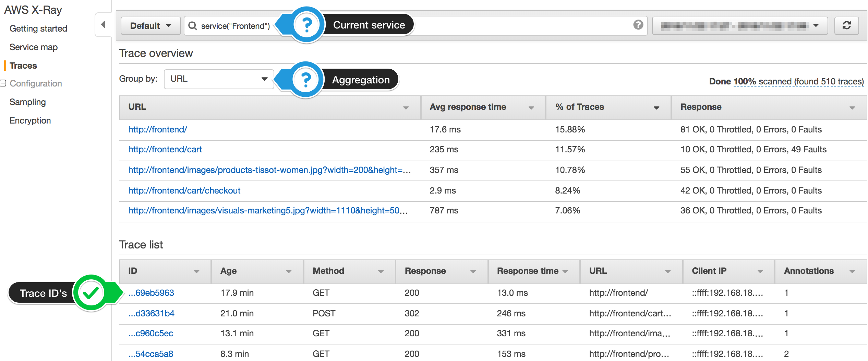Open trace ...c960c5ec

(x=151, y=333)
